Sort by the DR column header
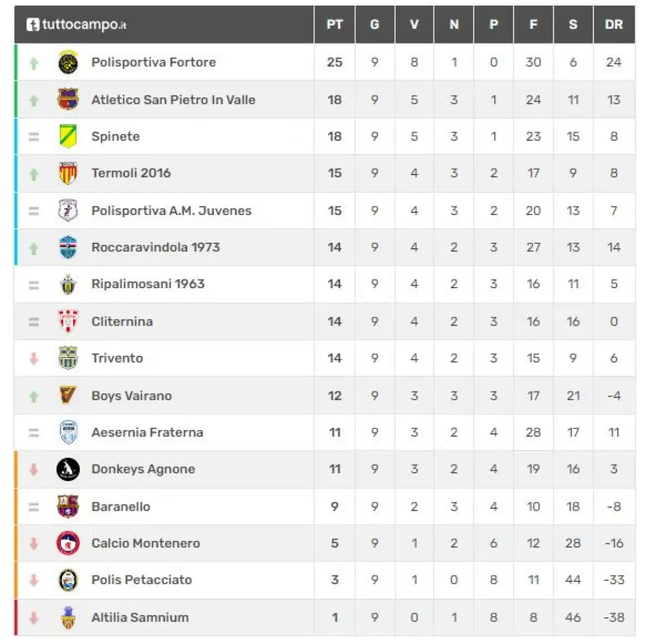The height and width of the screenshot is (644, 646). pos(614,24)
